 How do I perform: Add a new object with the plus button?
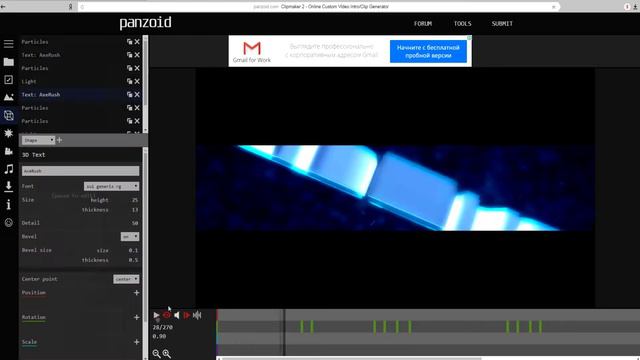(x=60, y=140)
